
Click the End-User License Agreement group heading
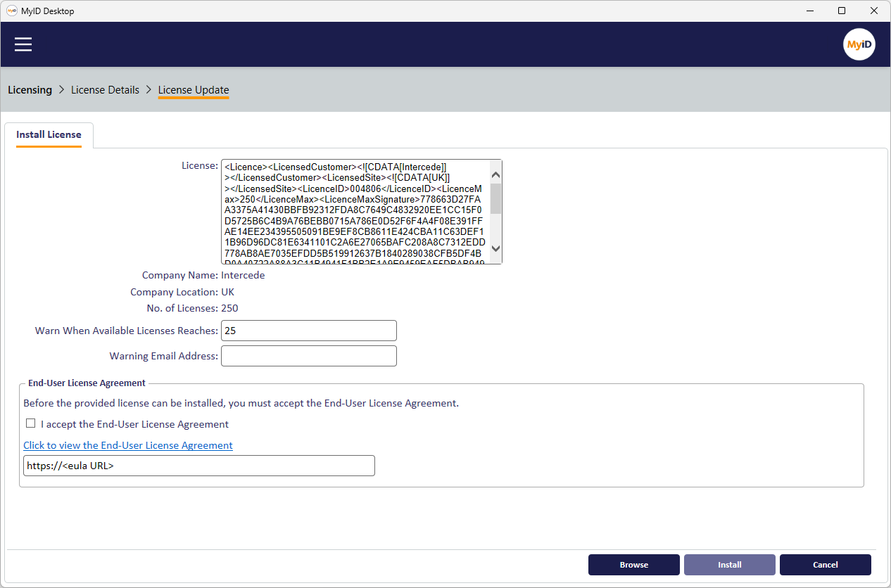87,383
